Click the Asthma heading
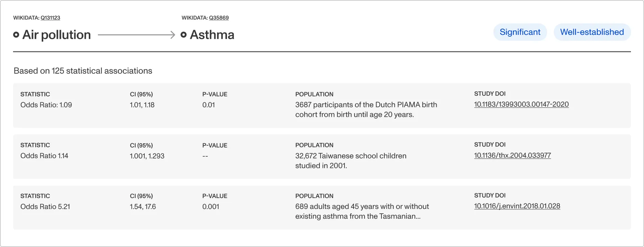Image resolution: width=644 pixels, height=247 pixels. pyautogui.click(x=212, y=35)
